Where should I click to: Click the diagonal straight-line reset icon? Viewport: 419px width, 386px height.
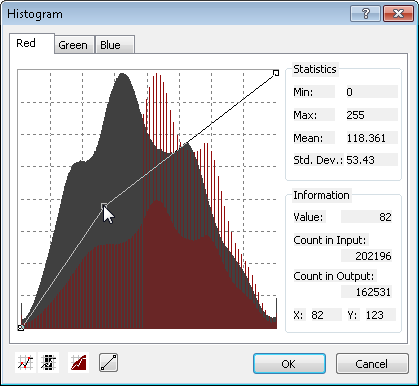point(109,363)
